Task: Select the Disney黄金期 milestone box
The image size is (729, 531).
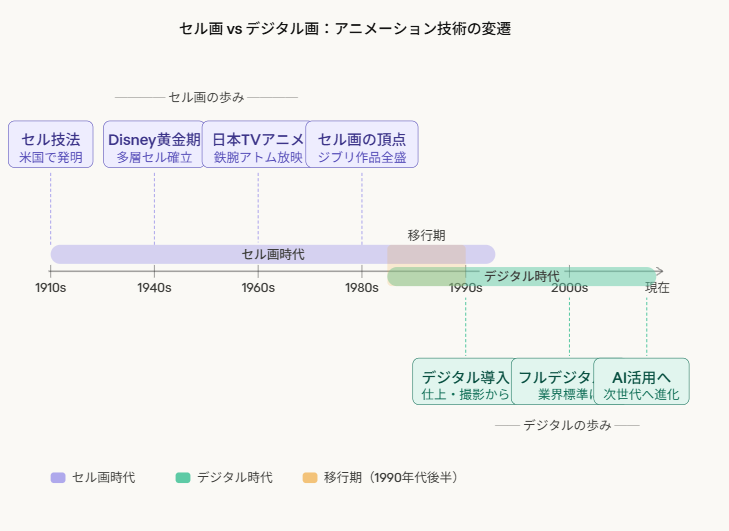Action: click(154, 144)
